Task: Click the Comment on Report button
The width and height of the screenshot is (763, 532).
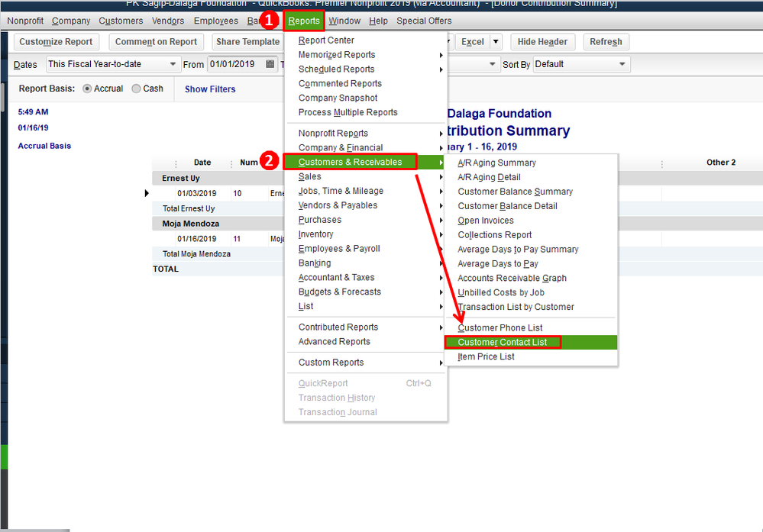Action: pyautogui.click(x=157, y=42)
